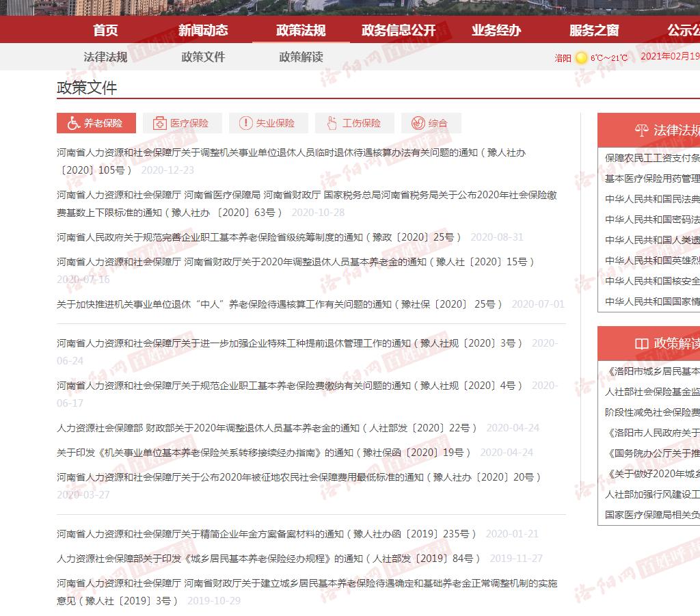Click the book icon in 政策解读 panel header

[x=641, y=344]
